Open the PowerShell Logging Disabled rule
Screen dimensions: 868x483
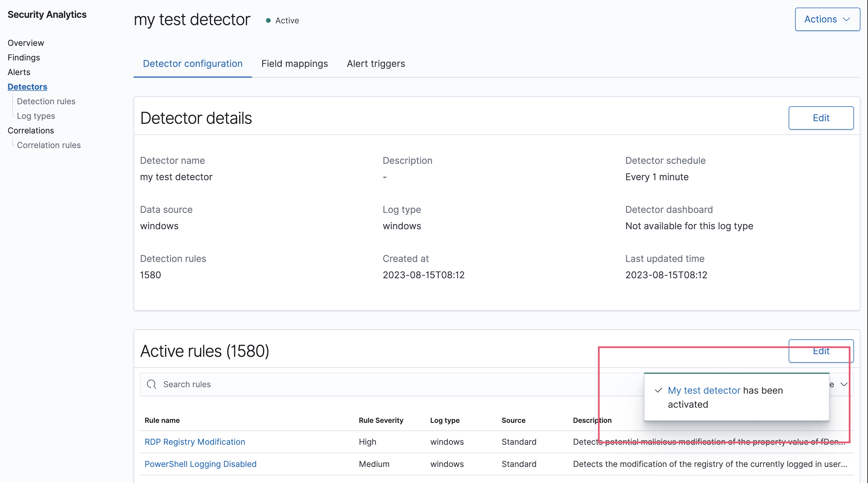click(x=200, y=464)
